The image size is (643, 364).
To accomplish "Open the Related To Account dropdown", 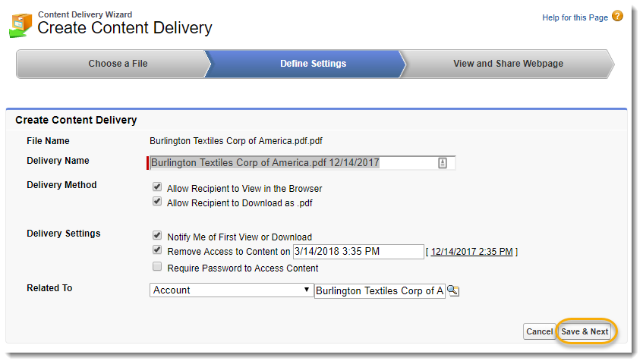I will [232, 290].
